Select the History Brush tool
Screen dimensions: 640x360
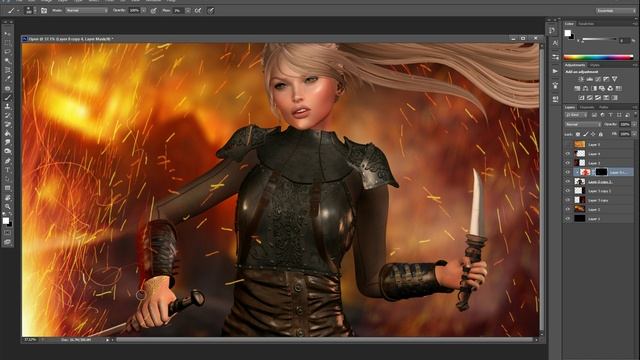click(x=7, y=115)
